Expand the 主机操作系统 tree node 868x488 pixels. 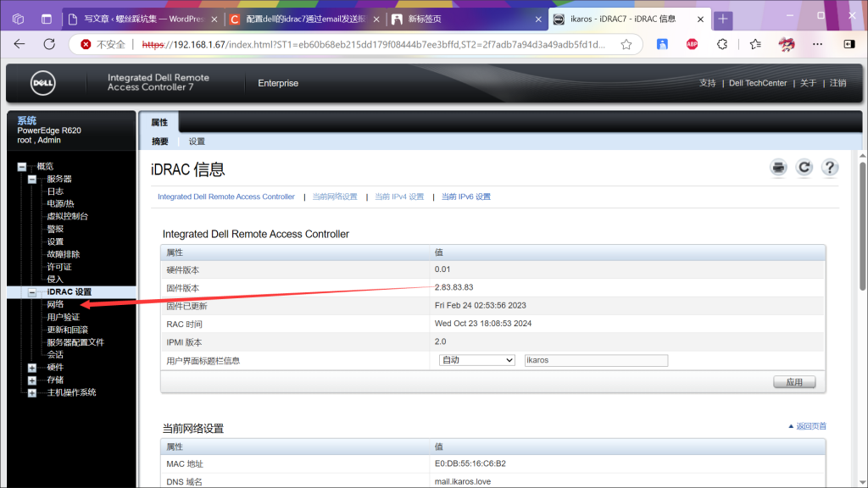tap(32, 393)
